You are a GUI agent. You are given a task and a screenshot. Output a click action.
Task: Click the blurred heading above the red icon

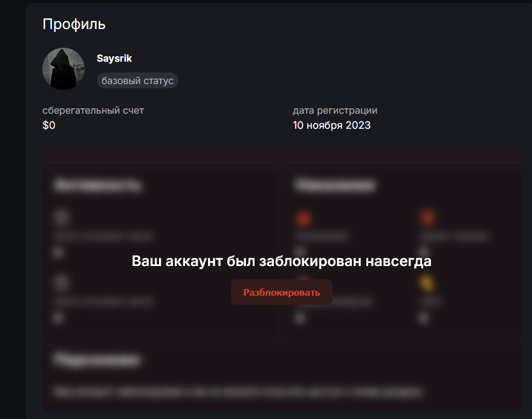coord(335,185)
